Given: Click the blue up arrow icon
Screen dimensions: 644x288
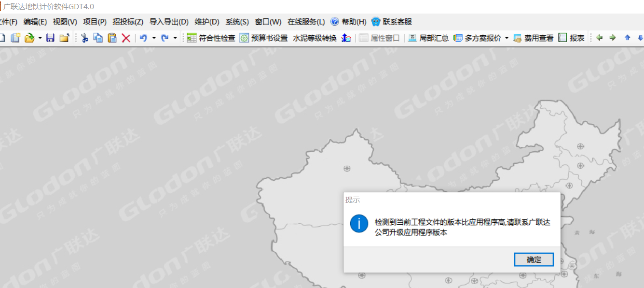Looking at the screenshot, I should (x=628, y=37).
